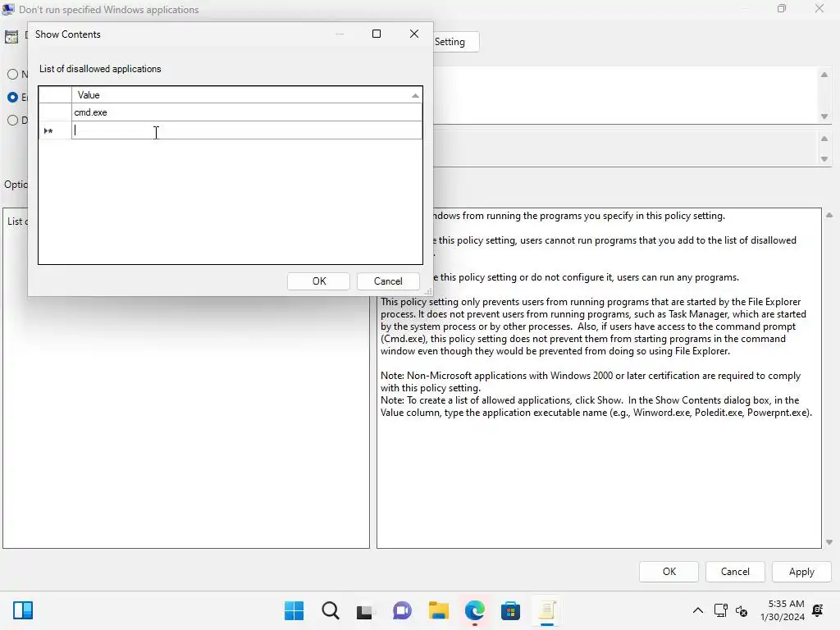This screenshot has height=630, width=840.
Task: Select the Enabled radio button in the policy window
Action: pyautogui.click(x=13, y=98)
